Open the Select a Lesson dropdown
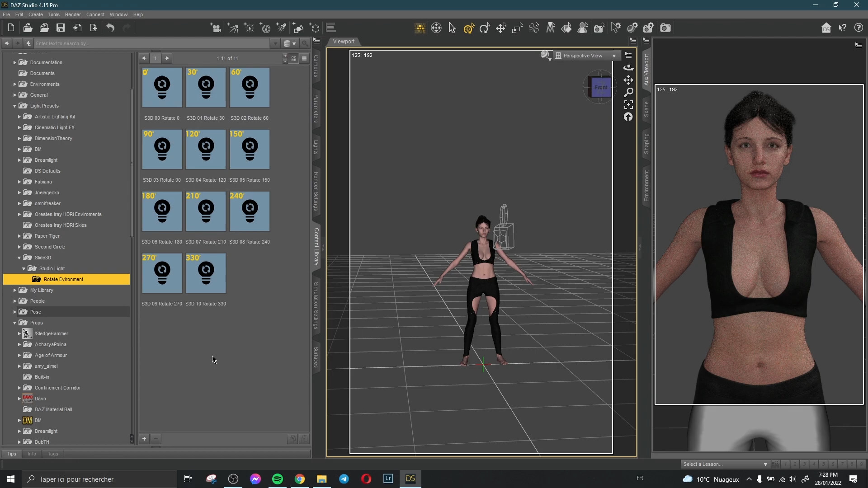Viewport: 868px width, 488px height. click(x=725, y=464)
